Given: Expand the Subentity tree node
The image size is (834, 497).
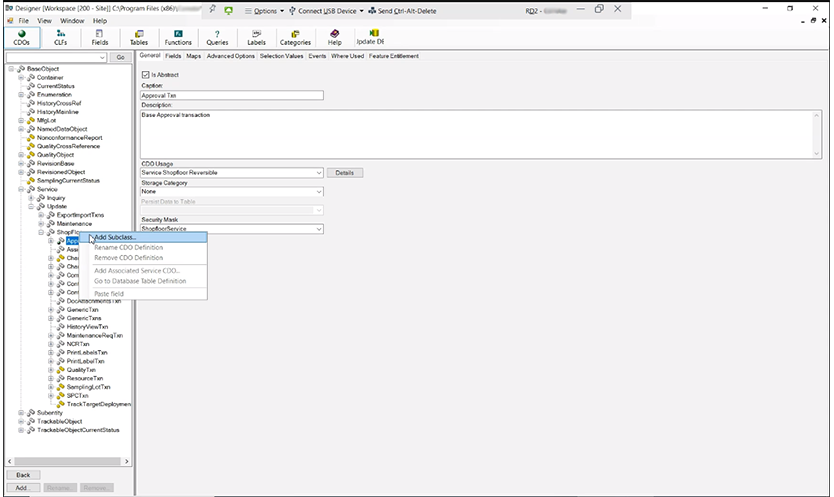Looking at the screenshot, I should coord(22,412).
